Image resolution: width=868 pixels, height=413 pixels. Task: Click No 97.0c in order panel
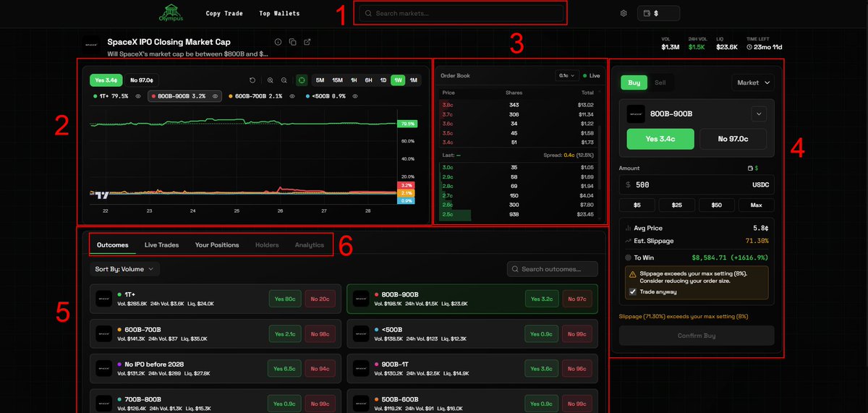click(733, 139)
